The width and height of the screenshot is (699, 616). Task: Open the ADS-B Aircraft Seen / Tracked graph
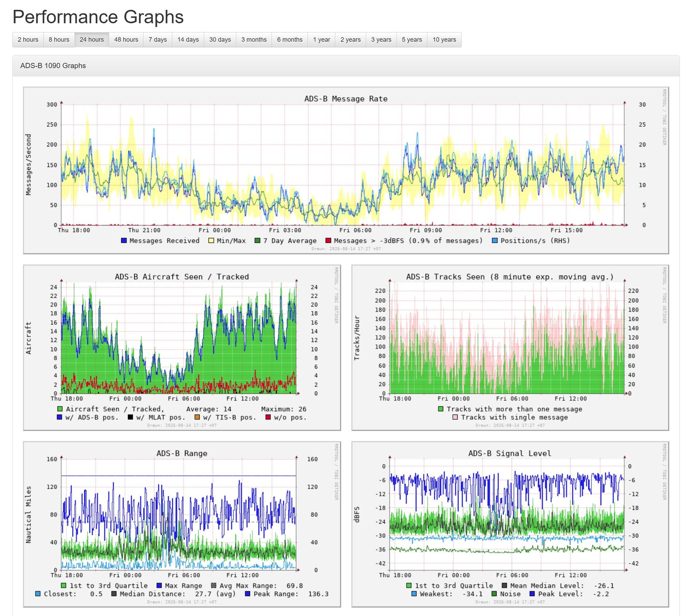[182, 347]
